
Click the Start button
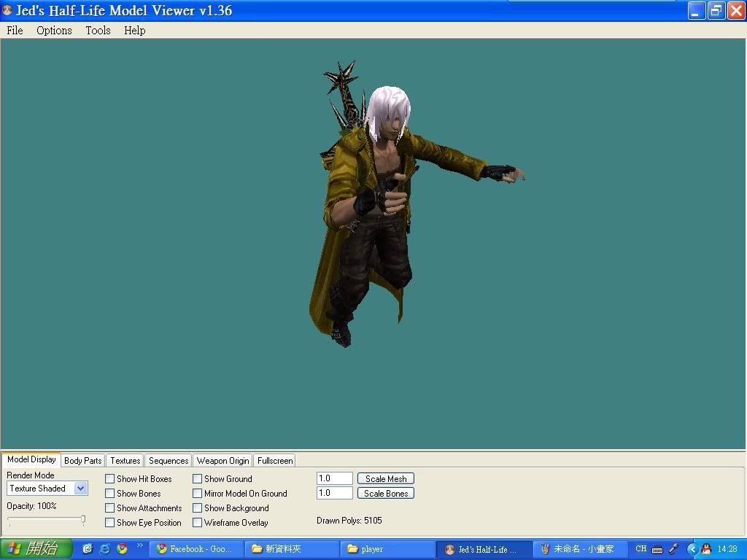point(36,549)
